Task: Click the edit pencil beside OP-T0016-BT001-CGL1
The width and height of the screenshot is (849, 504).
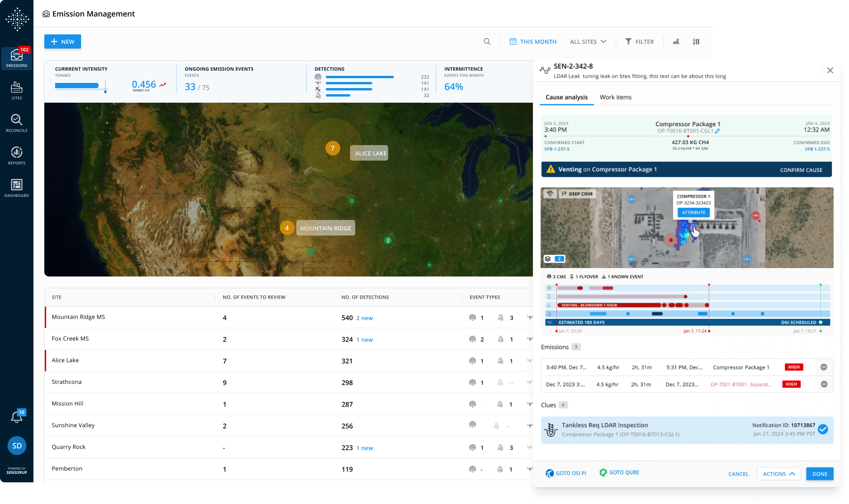Action: point(718,131)
